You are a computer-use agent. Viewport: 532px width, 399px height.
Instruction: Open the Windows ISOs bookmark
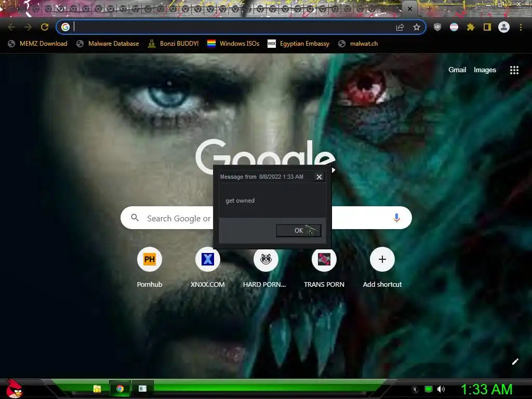pyautogui.click(x=233, y=44)
